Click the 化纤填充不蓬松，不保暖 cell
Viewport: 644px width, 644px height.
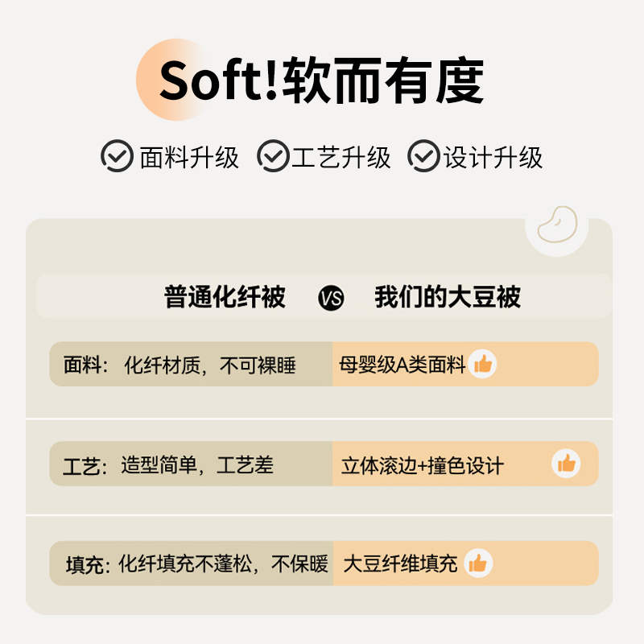click(223, 564)
